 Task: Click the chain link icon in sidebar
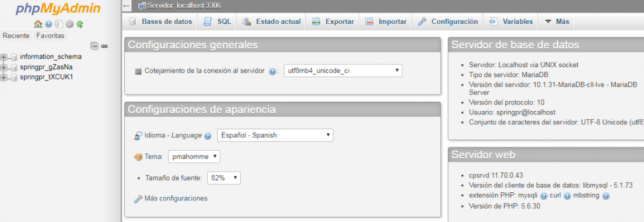pyautogui.click(x=104, y=46)
